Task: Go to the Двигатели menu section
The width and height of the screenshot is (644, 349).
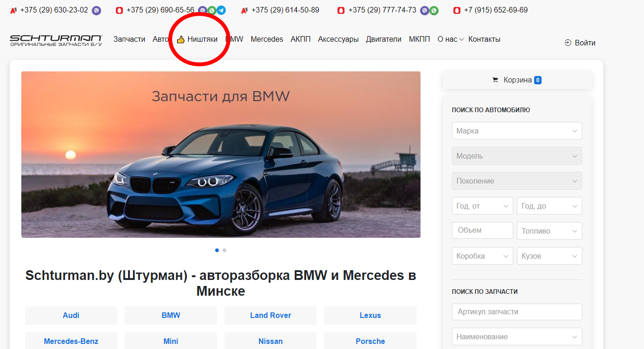Action: pos(383,39)
